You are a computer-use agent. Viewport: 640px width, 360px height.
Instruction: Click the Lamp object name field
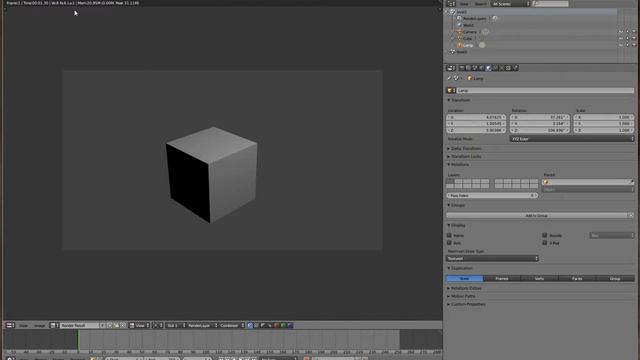[x=545, y=91]
